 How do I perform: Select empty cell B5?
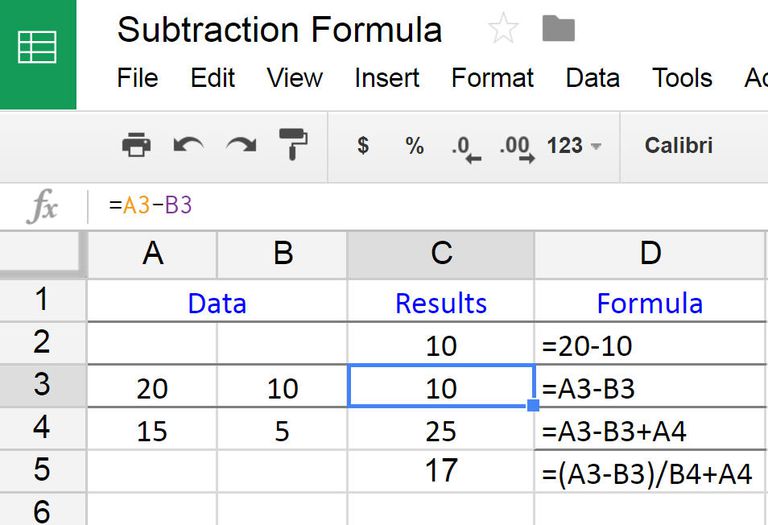click(283, 471)
